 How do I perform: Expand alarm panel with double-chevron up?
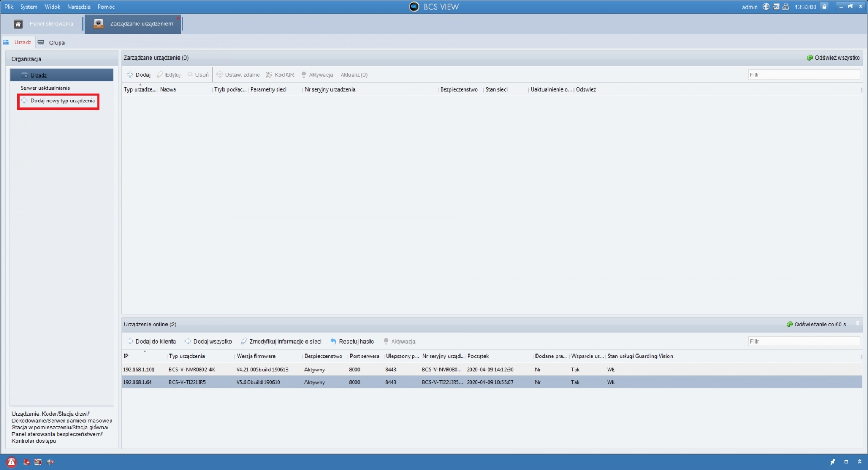tap(859, 462)
